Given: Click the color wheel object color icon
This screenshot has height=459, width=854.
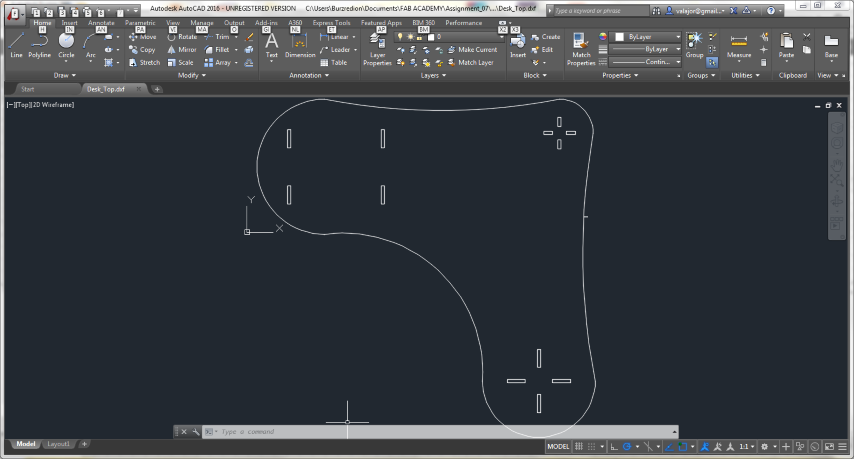Looking at the screenshot, I should [x=602, y=36].
